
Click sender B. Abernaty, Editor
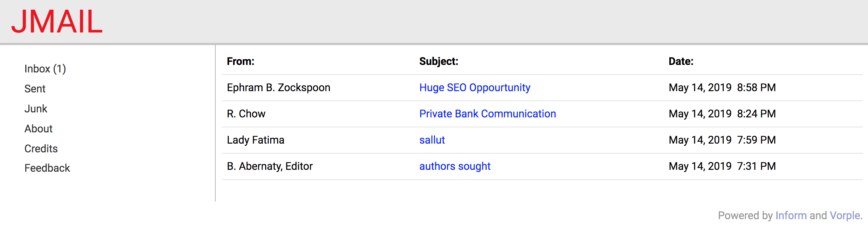[x=270, y=166]
